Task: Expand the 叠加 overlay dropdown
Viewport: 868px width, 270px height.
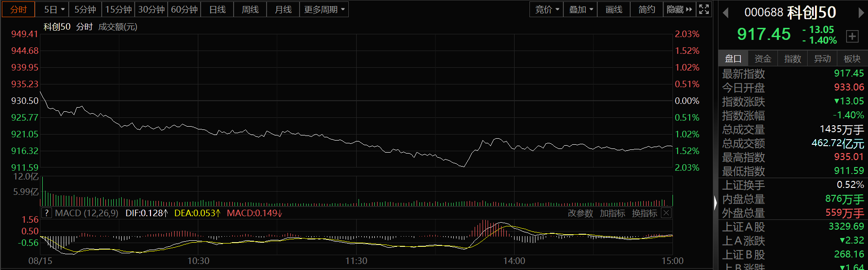Action: [x=581, y=9]
